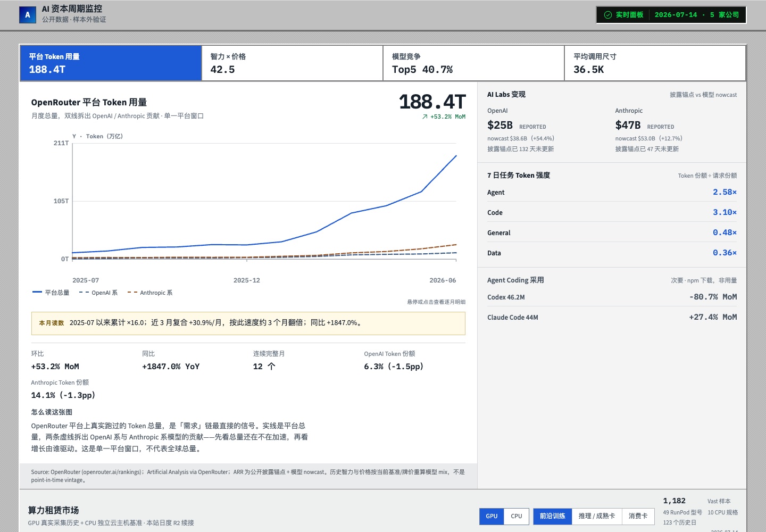Click the 2025-07 x-axis label
Screen dimensions: 766x532
pos(86,280)
